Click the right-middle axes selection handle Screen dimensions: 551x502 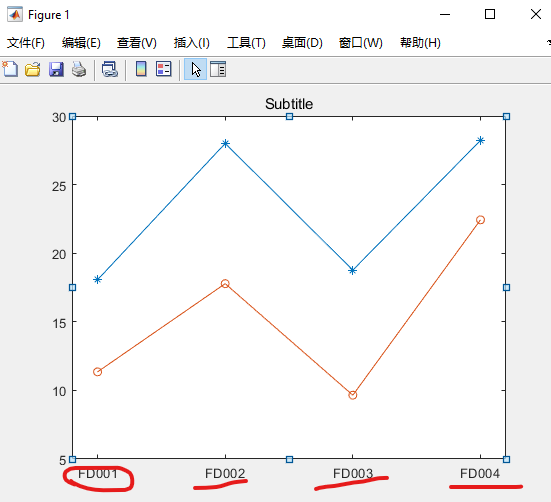coord(506,287)
